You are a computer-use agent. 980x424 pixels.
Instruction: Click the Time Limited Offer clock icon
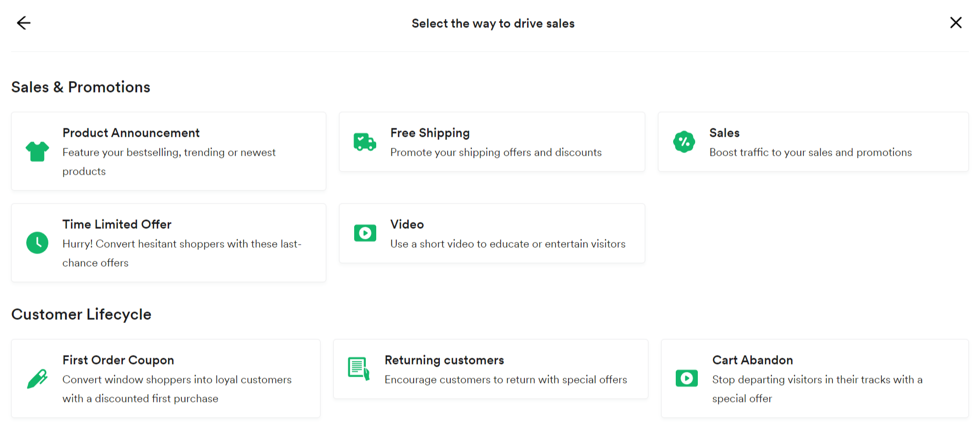[x=37, y=243]
